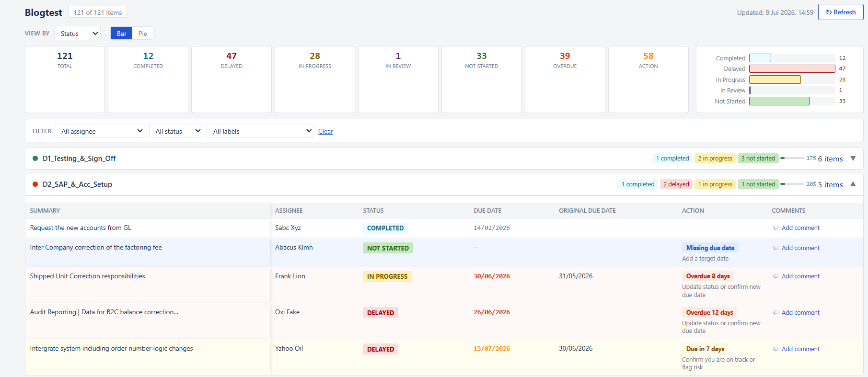The image size is (868, 377).
Task: Click the In Progress bar in chart
Action: tap(775, 80)
